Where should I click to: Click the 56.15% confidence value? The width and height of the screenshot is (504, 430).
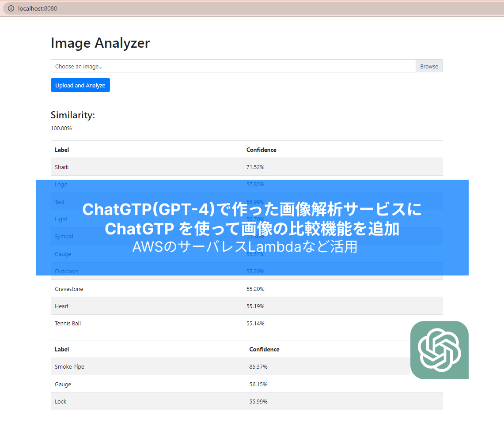(x=258, y=385)
